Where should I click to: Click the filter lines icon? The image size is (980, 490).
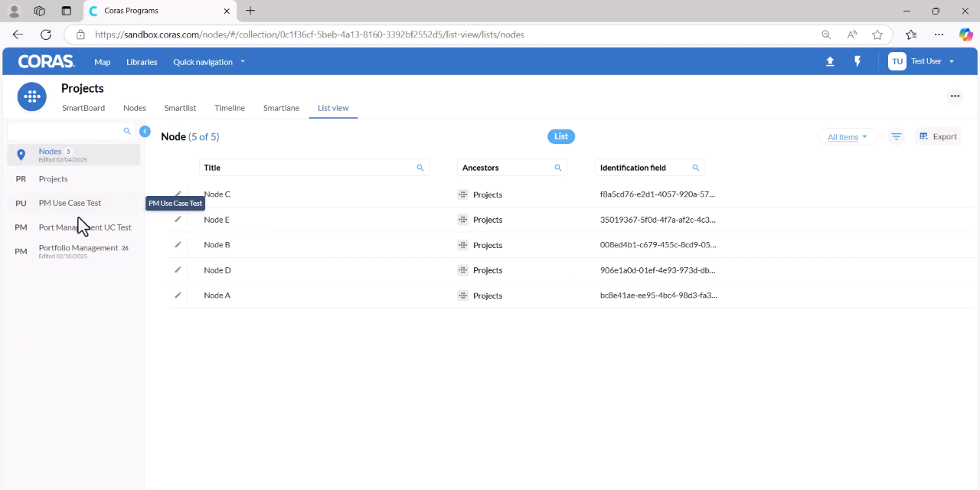tap(897, 136)
